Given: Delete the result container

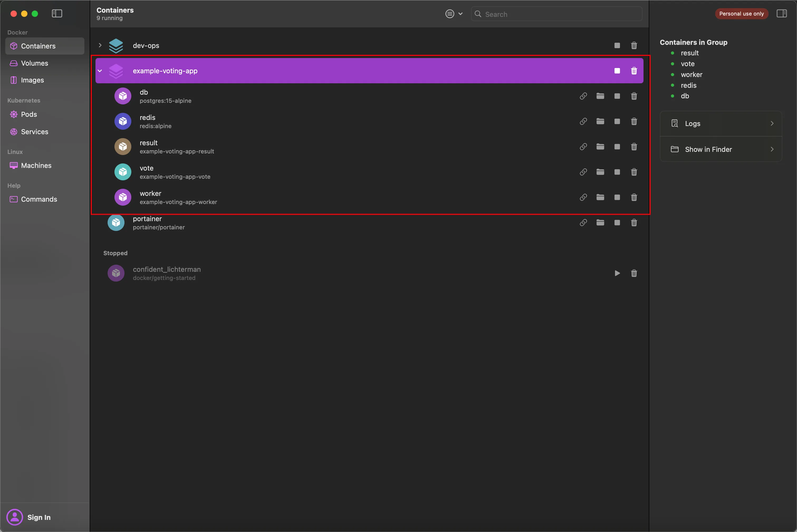Looking at the screenshot, I should (x=634, y=147).
